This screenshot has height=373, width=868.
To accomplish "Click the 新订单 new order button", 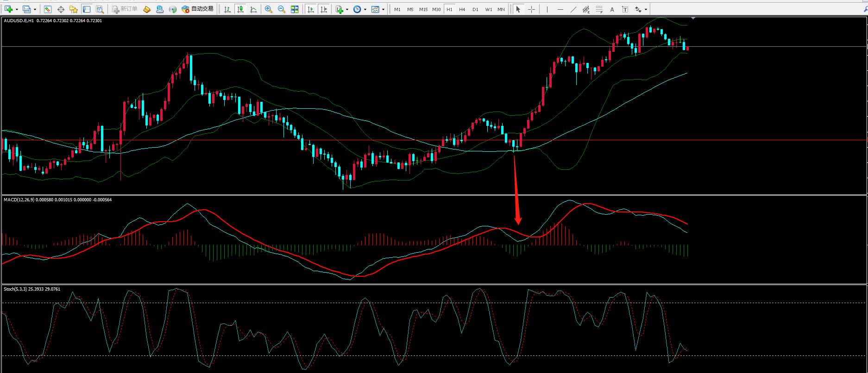I will [125, 9].
